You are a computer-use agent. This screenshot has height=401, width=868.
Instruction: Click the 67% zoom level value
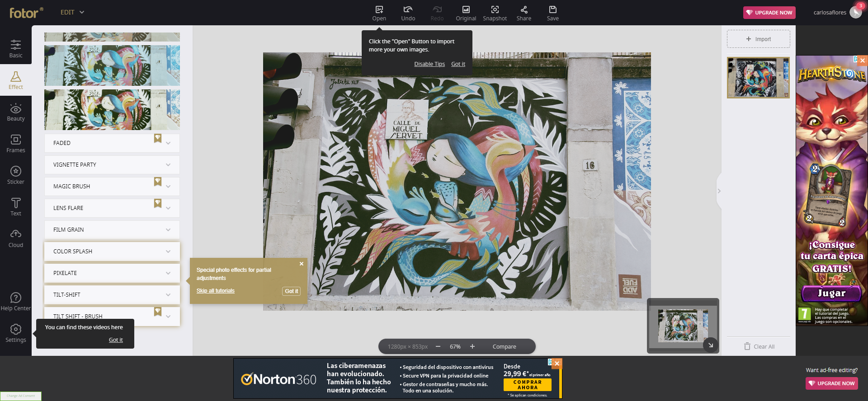pos(455,347)
